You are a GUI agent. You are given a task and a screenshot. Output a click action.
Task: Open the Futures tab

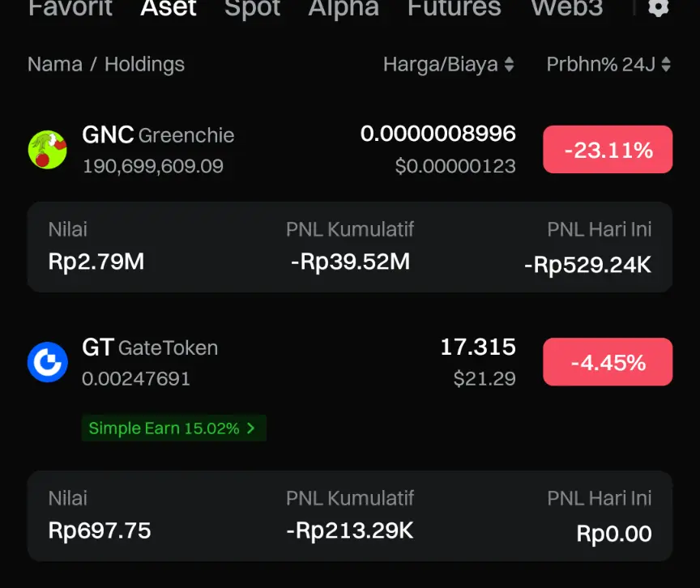tap(454, 7)
